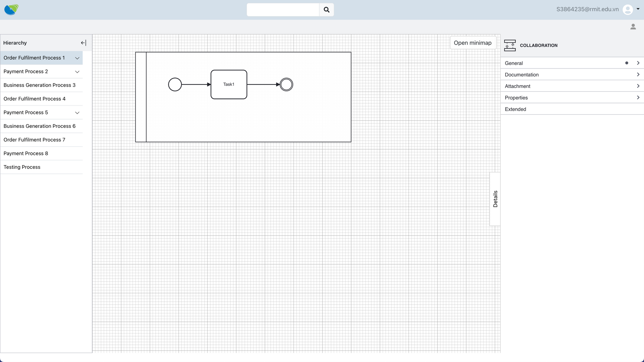Screen dimensions: 644x362
Task: Expand the Properties section chevron
Action: [x=638, y=97]
